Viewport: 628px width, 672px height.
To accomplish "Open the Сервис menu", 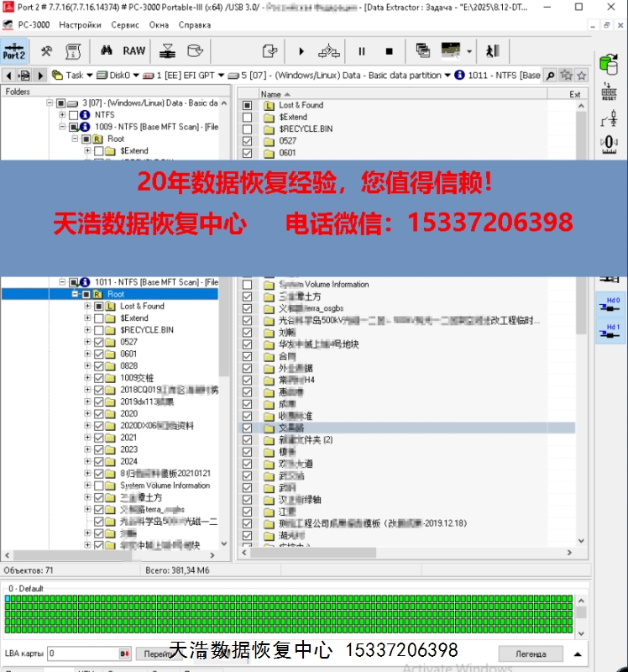I will click(125, 24).
